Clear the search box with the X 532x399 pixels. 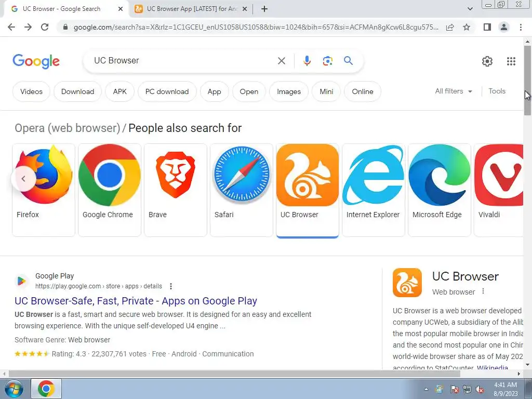(281, 61)
